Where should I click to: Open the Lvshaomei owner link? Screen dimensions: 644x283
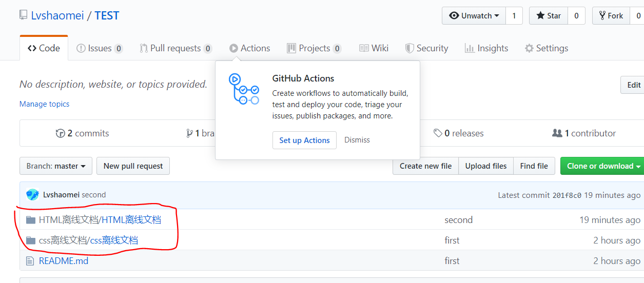tap(57, 15)
